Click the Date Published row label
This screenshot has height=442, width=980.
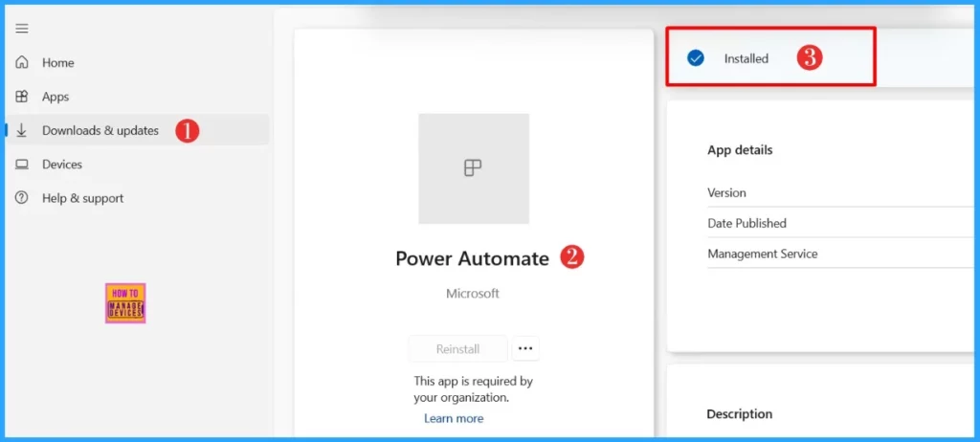pyautogui.click(x=746, y=223)
